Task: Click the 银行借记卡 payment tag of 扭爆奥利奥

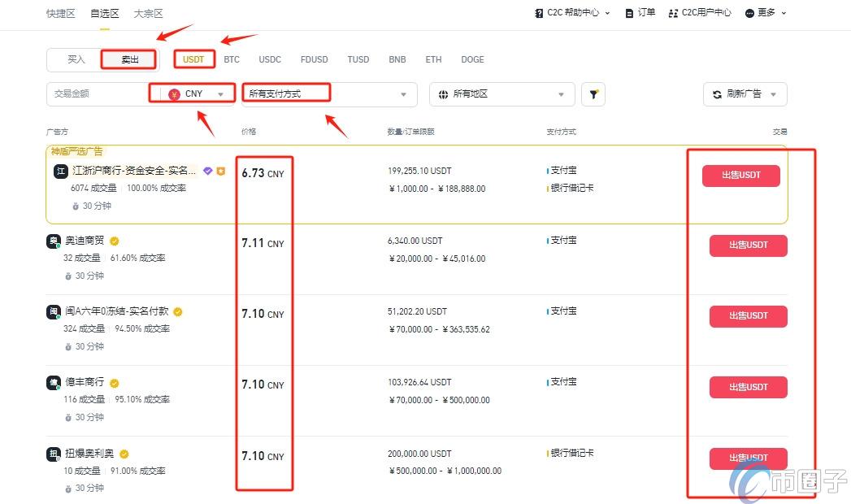Action: tap(572, 453)
